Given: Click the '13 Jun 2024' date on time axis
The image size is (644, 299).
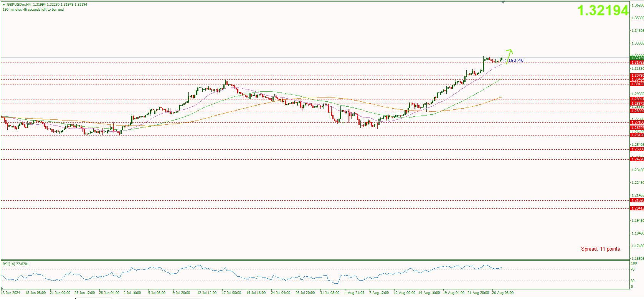Looking at the screenshot, I should pyautogui.click(x=10, y=293).
